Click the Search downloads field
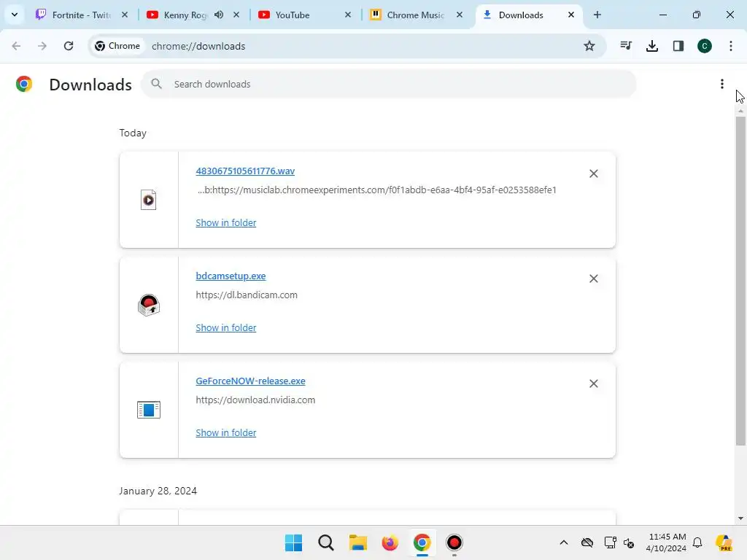This screenshot has width=747, height=560. [389, 84]
